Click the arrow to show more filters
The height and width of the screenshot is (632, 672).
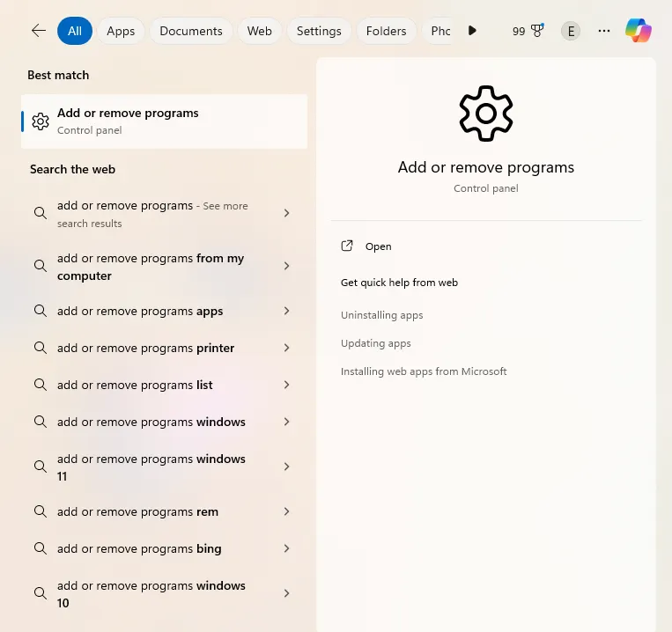coord(472,31)
